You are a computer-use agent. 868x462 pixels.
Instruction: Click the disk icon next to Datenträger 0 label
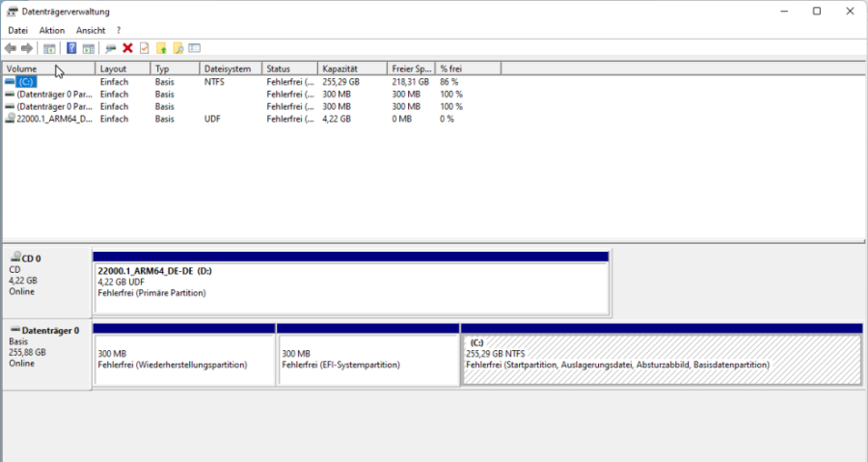pos(14,330)
